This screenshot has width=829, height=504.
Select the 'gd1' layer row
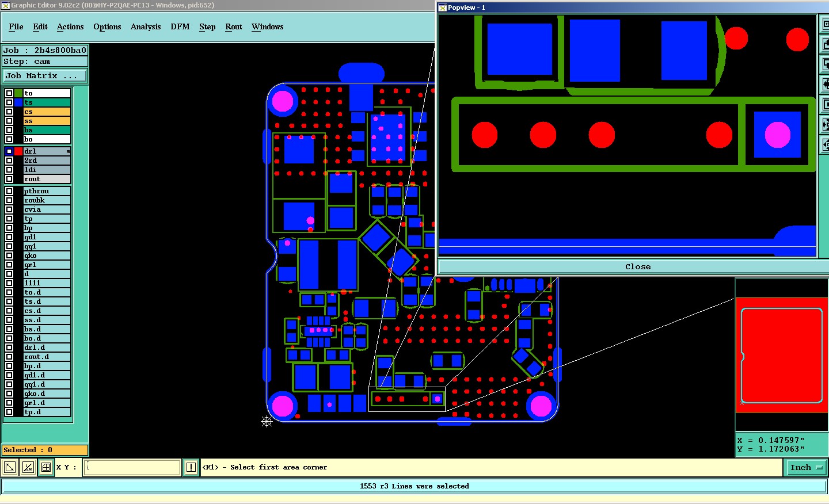[47, 237]
